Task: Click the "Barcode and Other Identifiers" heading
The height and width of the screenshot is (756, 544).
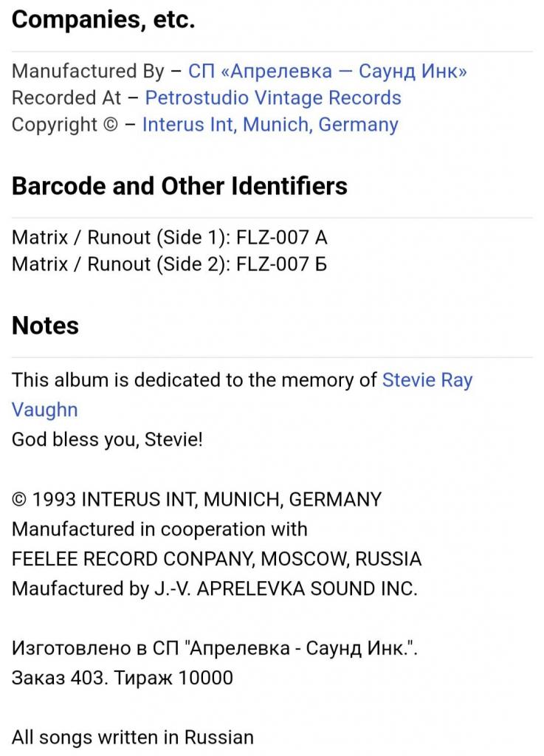Action: [179, 186]
